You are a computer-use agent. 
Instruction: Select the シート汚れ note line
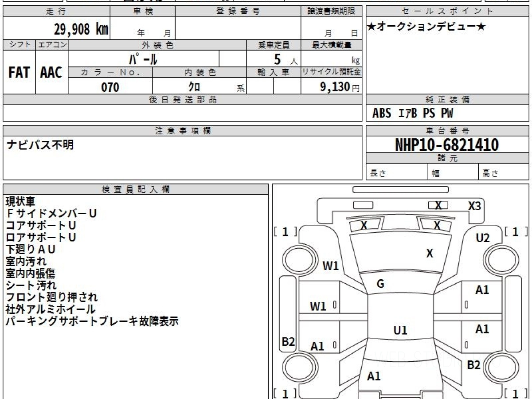click(31, 285)
